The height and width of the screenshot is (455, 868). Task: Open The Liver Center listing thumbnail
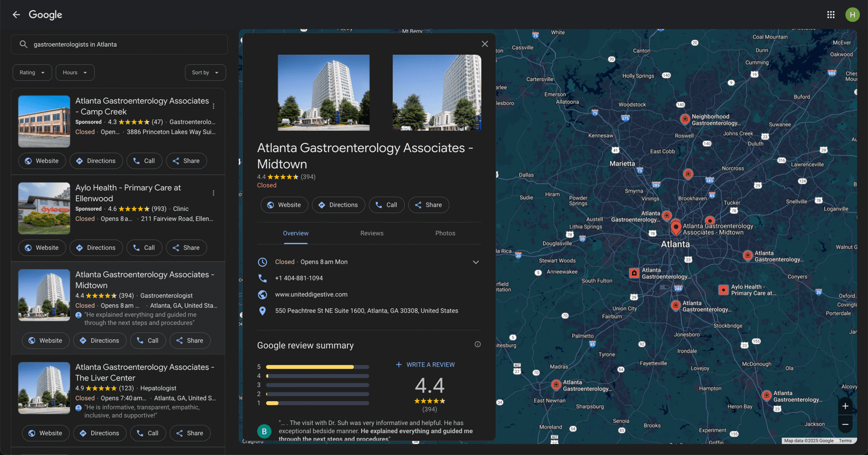[44, 388]
